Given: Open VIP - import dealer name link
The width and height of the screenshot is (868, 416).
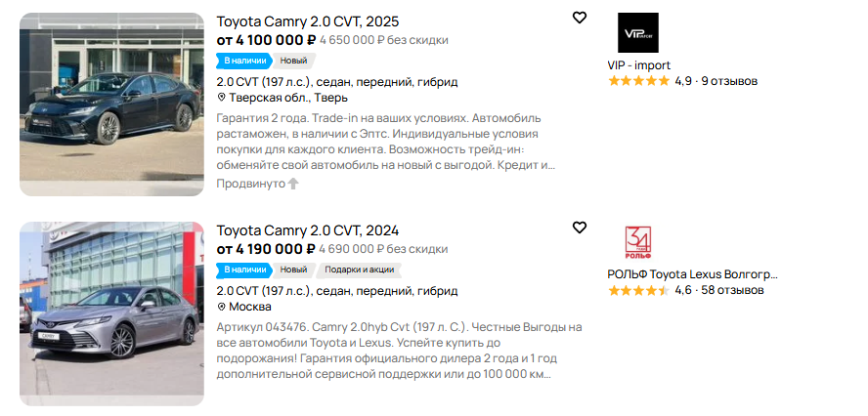Looking at the screenshot, I should tap(638, 65).
